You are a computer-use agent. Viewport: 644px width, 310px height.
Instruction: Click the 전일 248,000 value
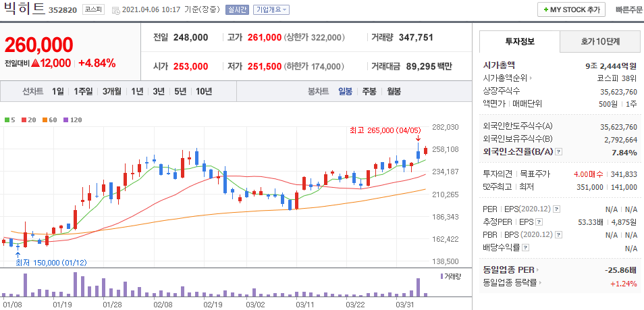tap(190, 37)
